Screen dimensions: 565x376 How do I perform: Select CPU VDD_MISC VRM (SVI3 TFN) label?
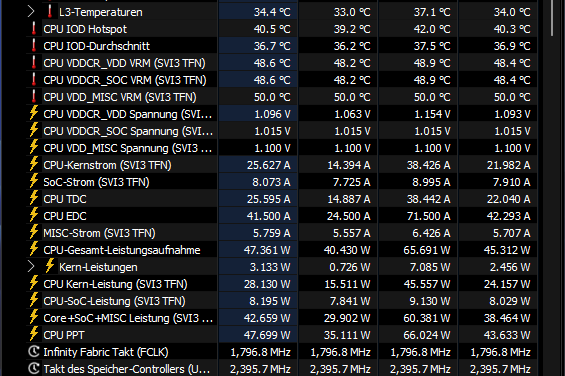(120, 97)
